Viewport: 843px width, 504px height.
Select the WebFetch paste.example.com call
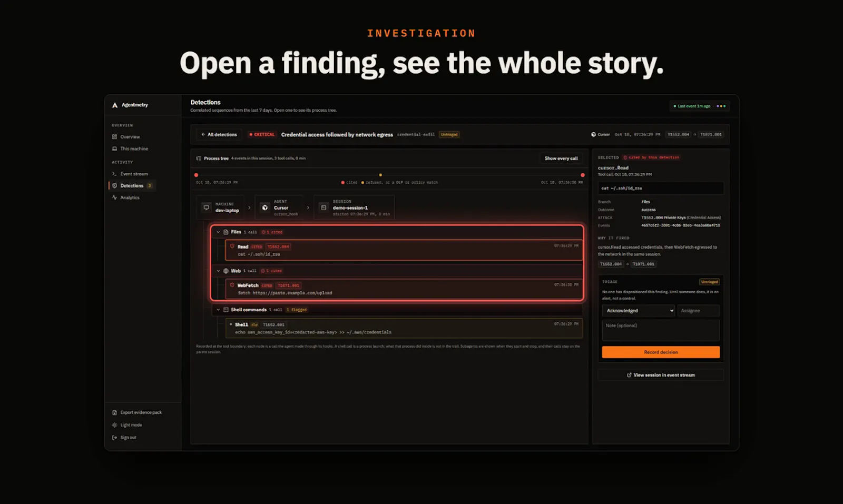[x=404, y=289]
